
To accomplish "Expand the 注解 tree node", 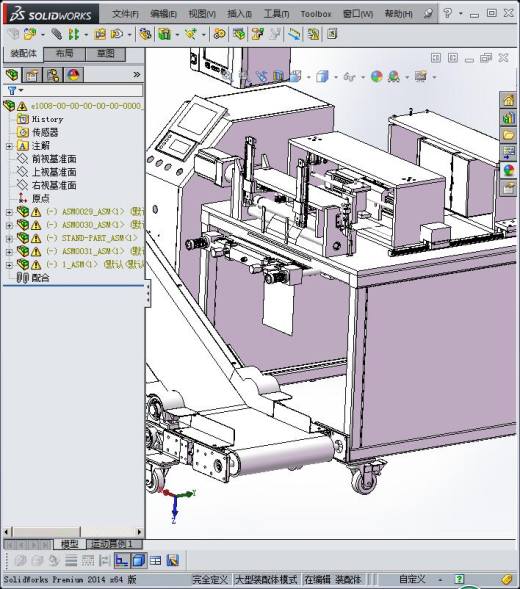I will point(9,146).
